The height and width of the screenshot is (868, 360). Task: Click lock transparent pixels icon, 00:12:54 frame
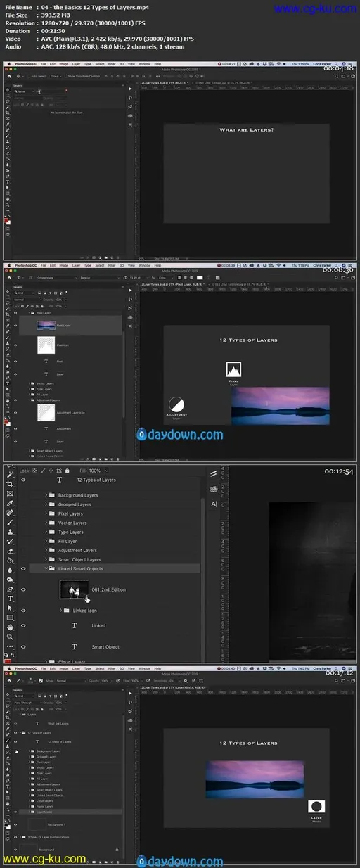(x=34, y=471)
